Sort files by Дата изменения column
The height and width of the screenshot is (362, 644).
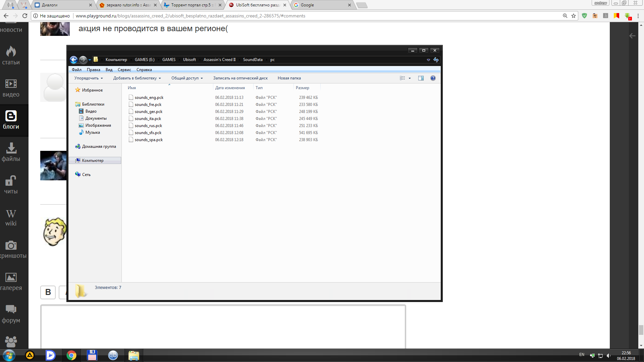(233, 88)
